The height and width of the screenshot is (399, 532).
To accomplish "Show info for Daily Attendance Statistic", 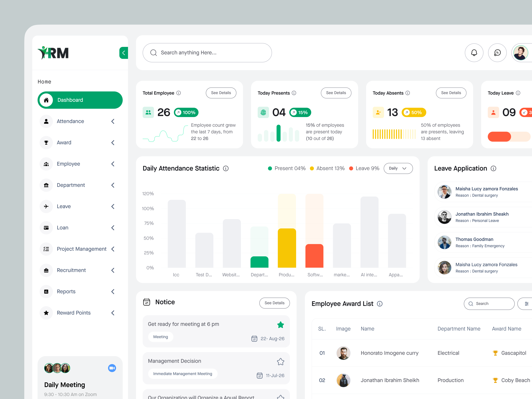I will [x=226, y=168].
